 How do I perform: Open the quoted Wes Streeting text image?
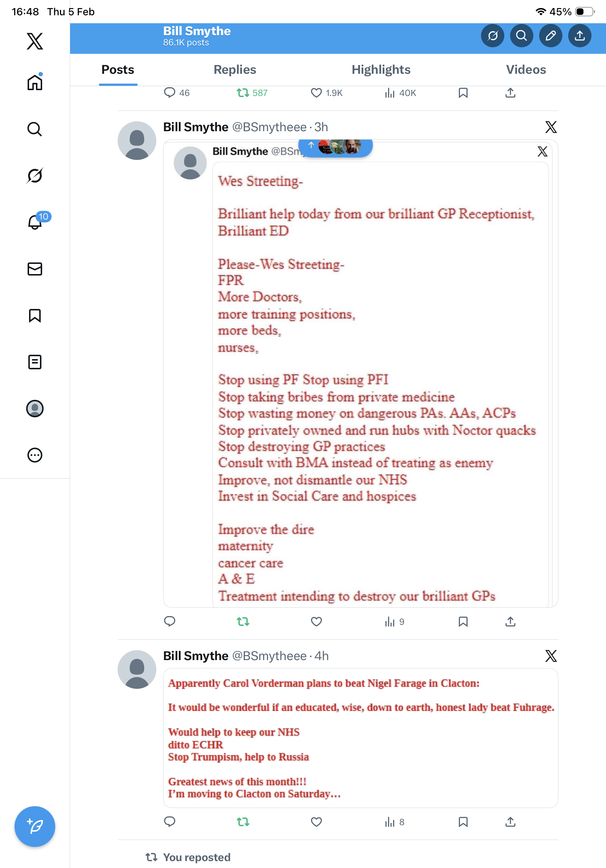pos(380,385)
